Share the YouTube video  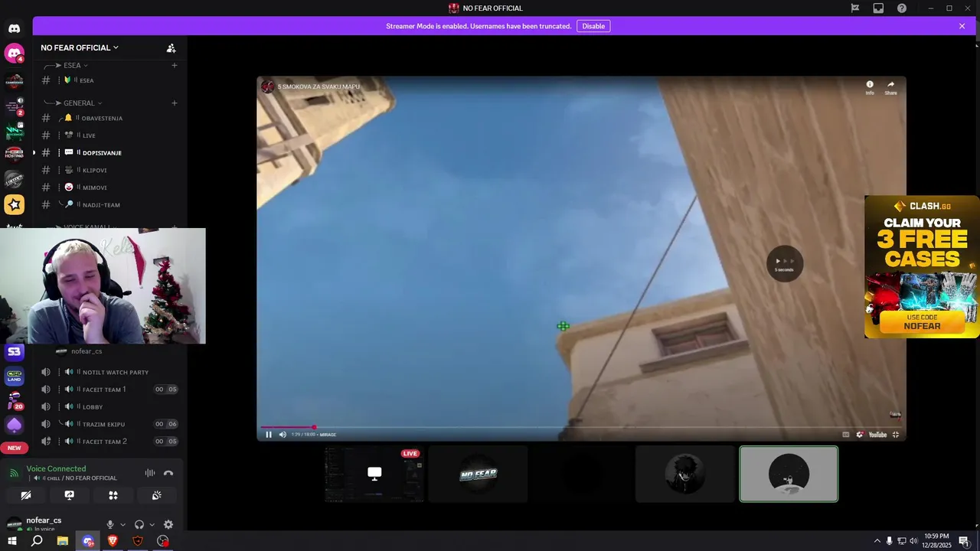click(x=890, y=87)
